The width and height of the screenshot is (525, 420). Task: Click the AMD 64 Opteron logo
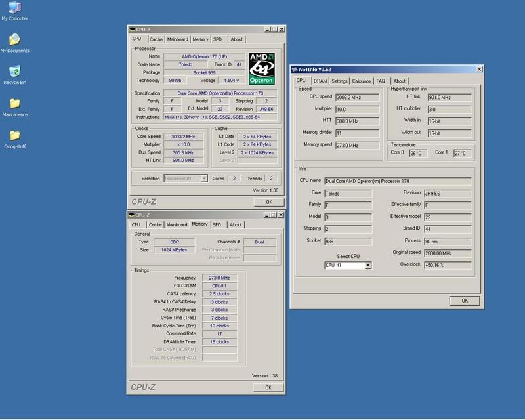[261, 68]
